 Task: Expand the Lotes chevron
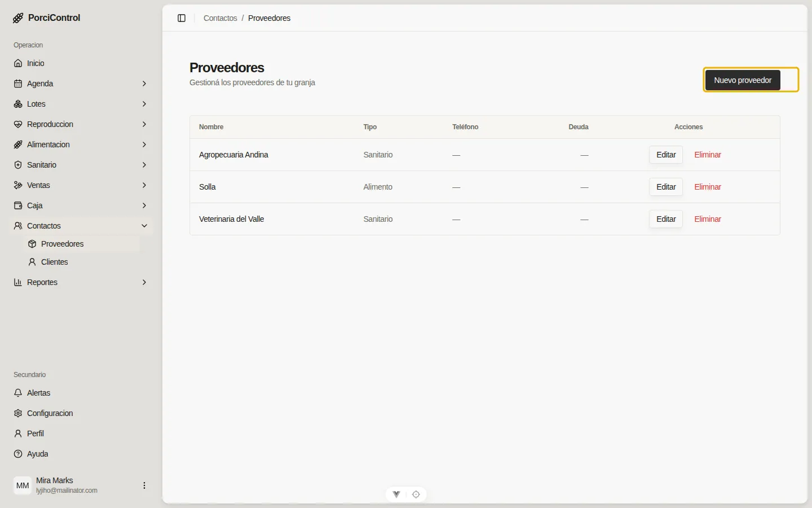pos(144,104)
